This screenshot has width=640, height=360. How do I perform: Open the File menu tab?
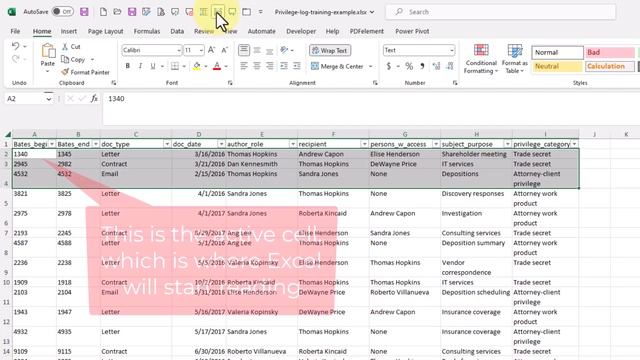pos(16,31)
